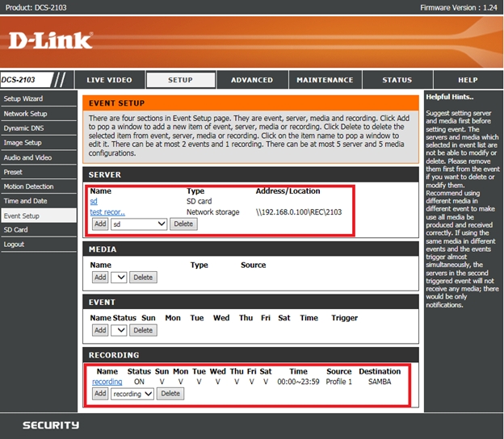Open the 'sd' server link

(x=94, y=202)
